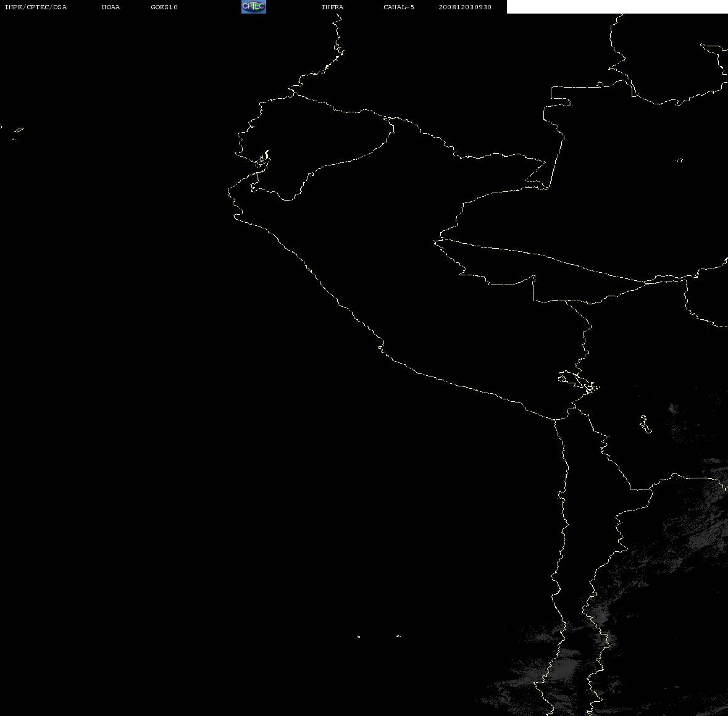Click the GOES10 satellite label
The height and width of the screenshot is (716, 728).
pyautogui.click(x=164, y=7)
